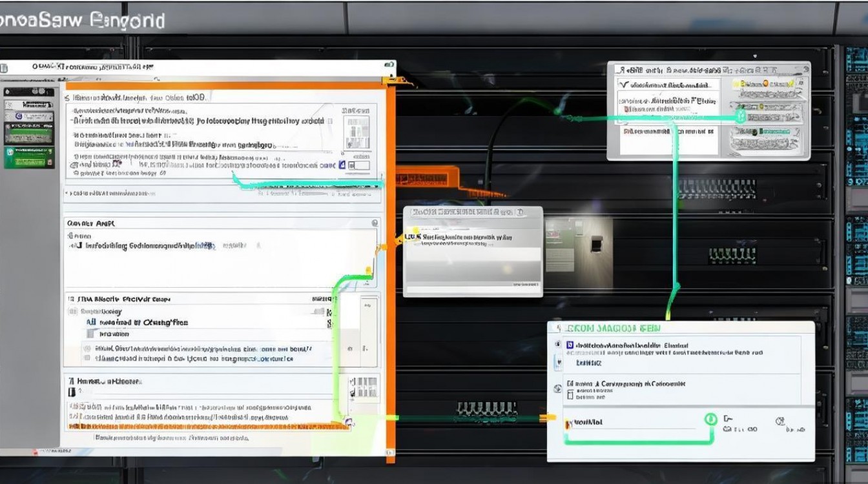
Task: Click the small input box in the top section
Action: coord(360,165)
